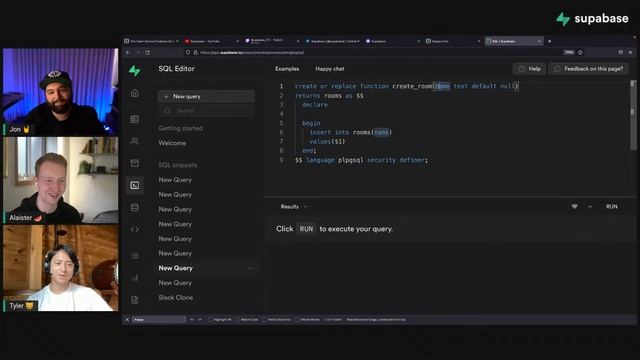This screenshot has height=360, width=640.
Task: Switch to the Twitter browser tab
Action: [332, 41]
